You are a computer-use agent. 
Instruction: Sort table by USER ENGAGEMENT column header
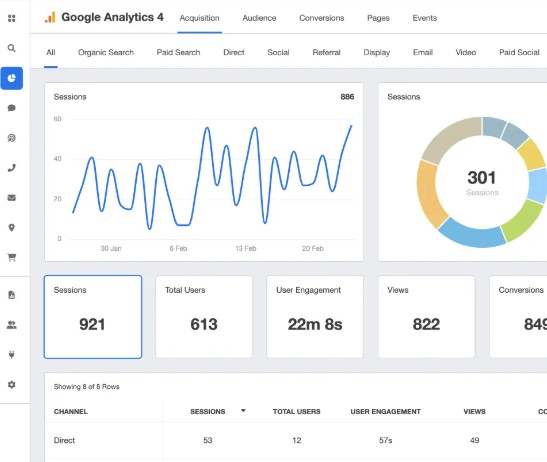(x=385, y=412)
